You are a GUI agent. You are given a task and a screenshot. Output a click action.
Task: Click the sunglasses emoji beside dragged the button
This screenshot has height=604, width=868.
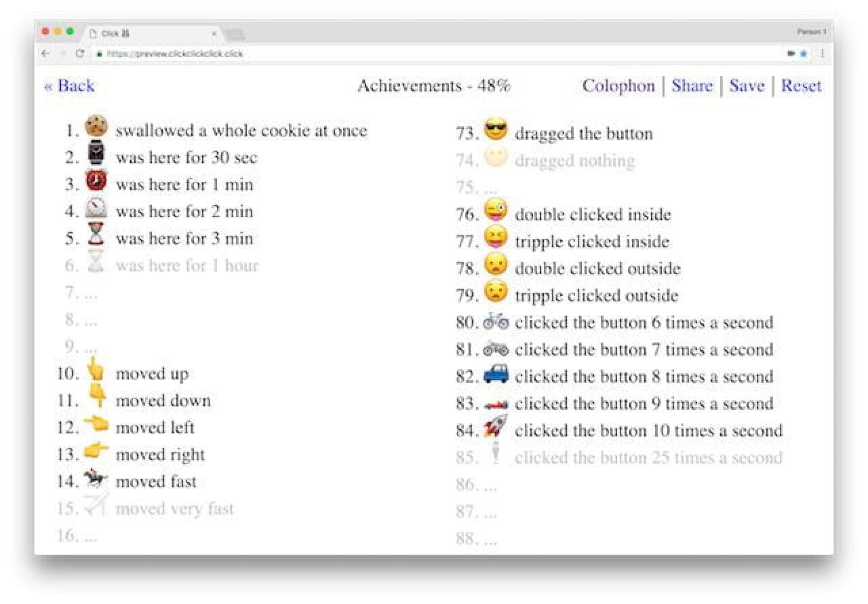point(496,130)
